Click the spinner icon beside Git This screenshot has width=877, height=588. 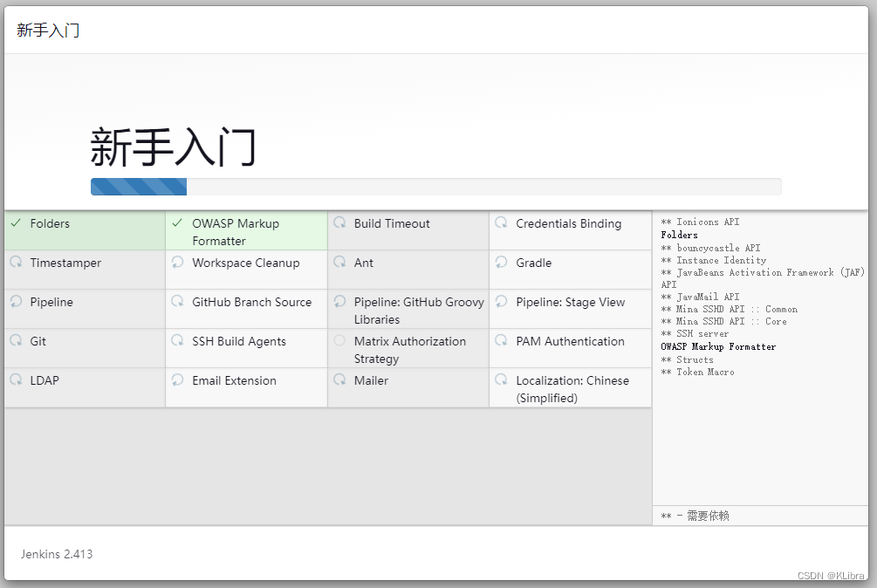pos(16,340)
